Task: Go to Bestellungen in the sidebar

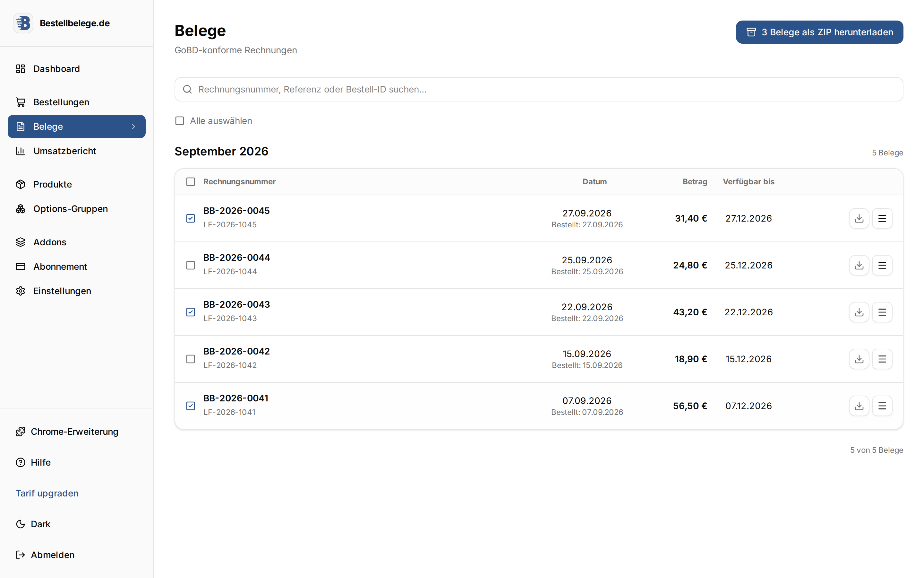Action: pos(77,102)
